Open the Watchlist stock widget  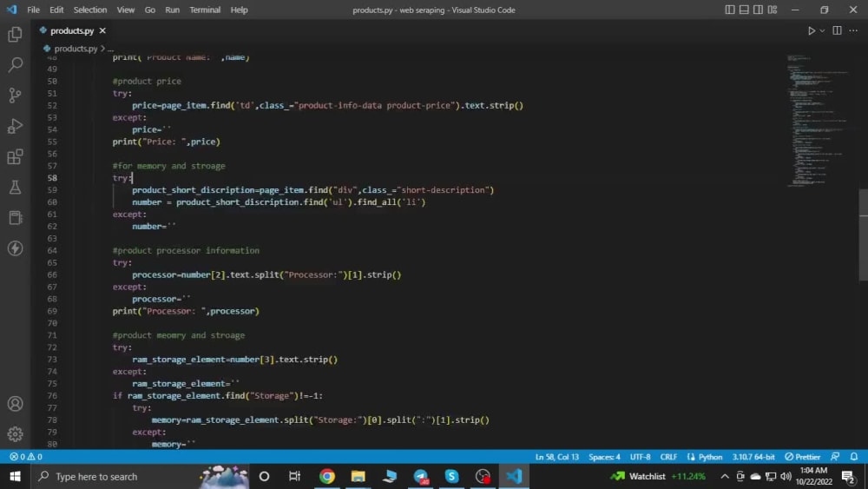tap(658, 476)
